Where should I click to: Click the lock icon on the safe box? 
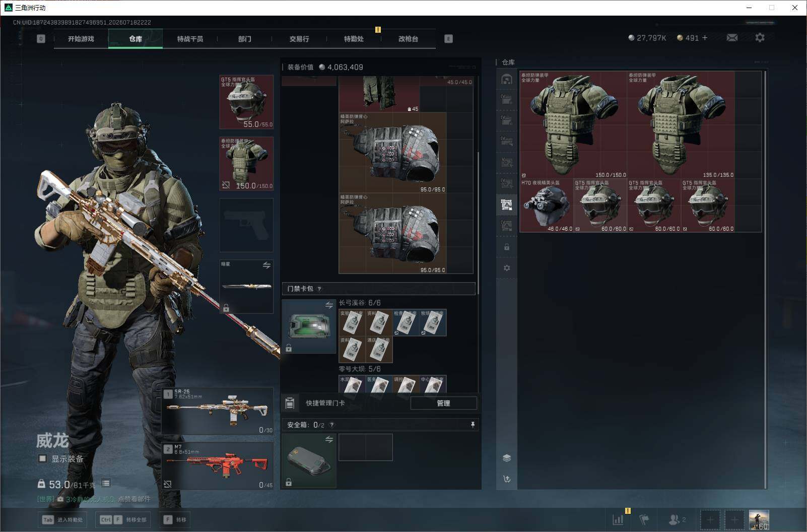(x=289, y=482)
